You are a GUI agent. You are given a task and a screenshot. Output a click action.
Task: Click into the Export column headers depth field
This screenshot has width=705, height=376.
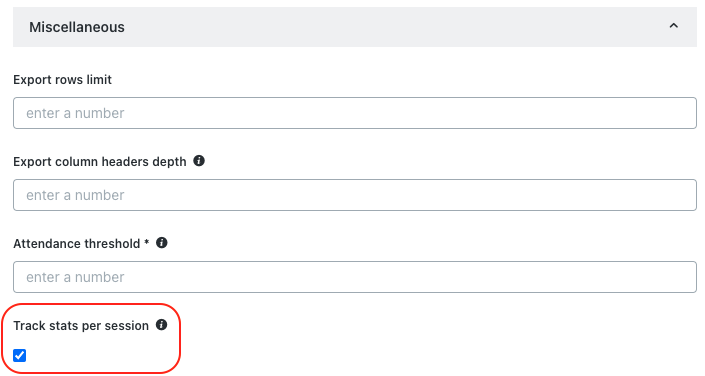tap(355, 195)
